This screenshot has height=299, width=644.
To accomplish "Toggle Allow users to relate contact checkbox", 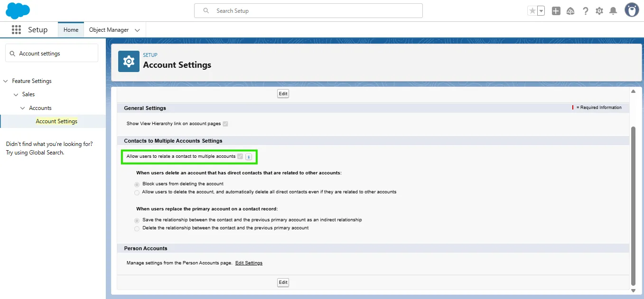I will click(240, 156).
